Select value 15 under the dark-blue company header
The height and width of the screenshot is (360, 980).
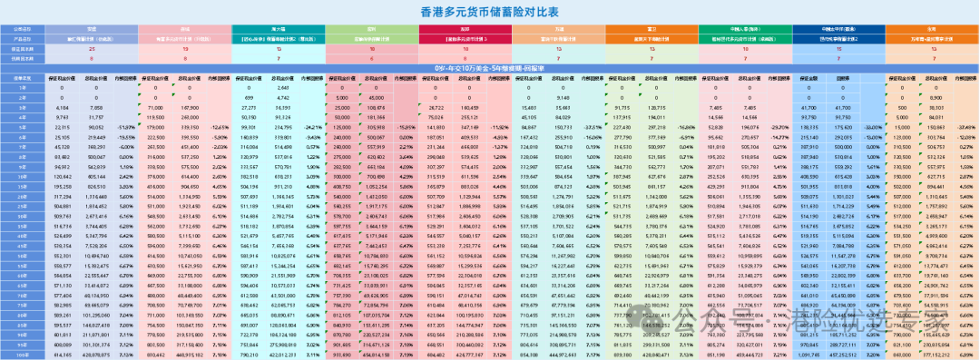coord(838,49)
